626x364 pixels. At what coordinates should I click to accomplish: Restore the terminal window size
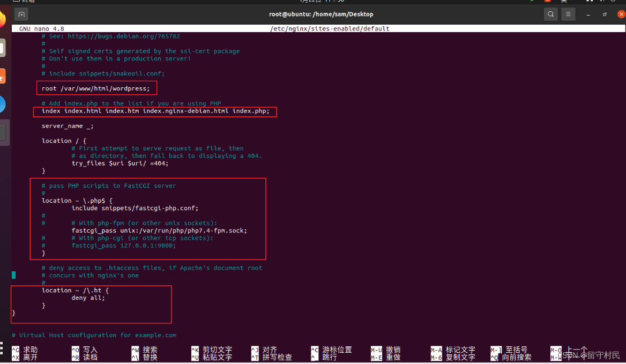point(605,14)
